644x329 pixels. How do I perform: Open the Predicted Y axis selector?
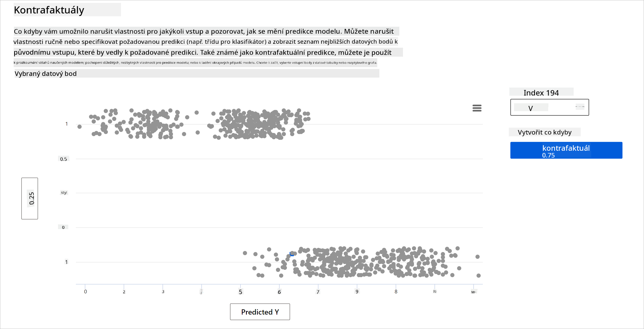[x=260, y=312]
